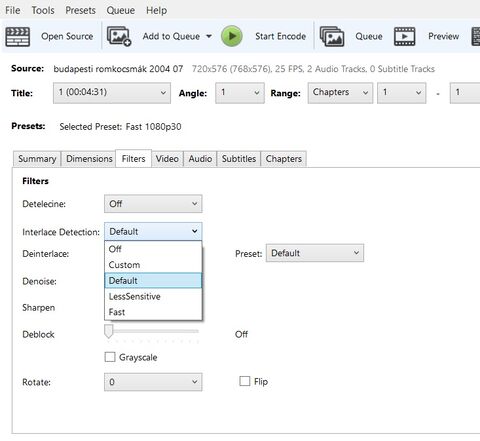Open the Title selection combo box
The width and height of the screenshot is (480, 441).
pos(112,93)
